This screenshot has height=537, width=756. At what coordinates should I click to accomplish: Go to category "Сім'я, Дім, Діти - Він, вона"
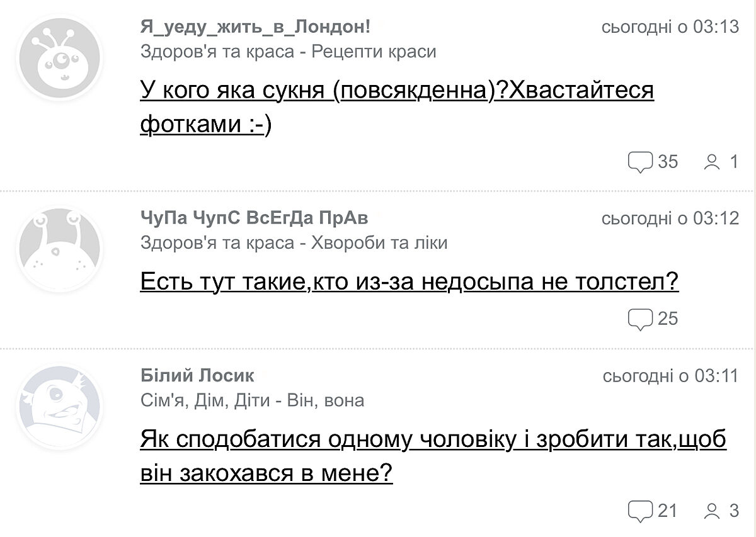pos(252,400)
